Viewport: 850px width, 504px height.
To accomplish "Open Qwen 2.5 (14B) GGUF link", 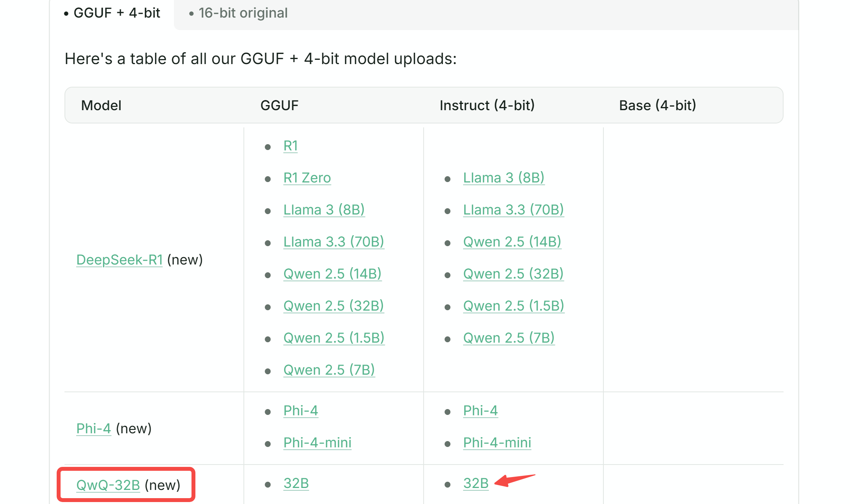I will point(332,274).
